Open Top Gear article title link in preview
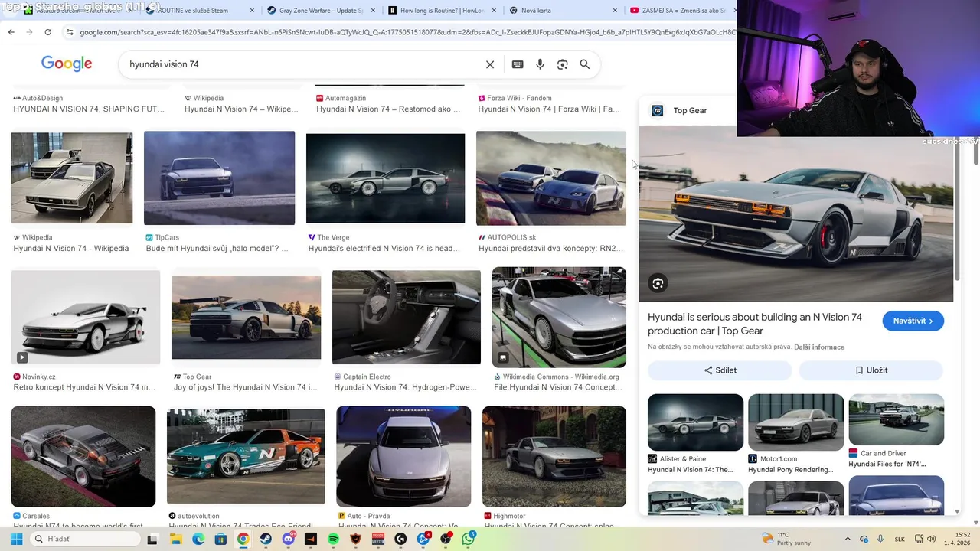This screenshot has width=980, height=551. 754,324
